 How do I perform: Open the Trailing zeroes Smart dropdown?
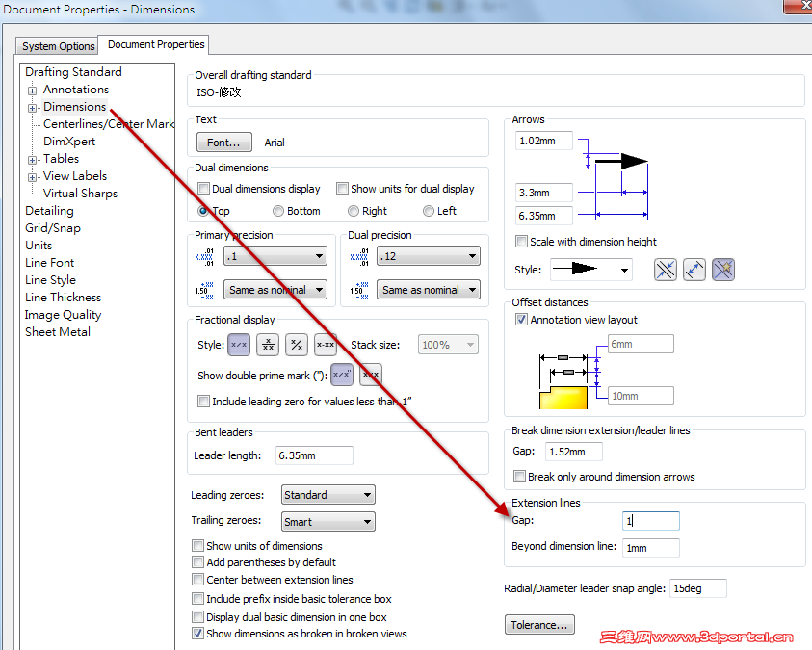tap(328, 522)
